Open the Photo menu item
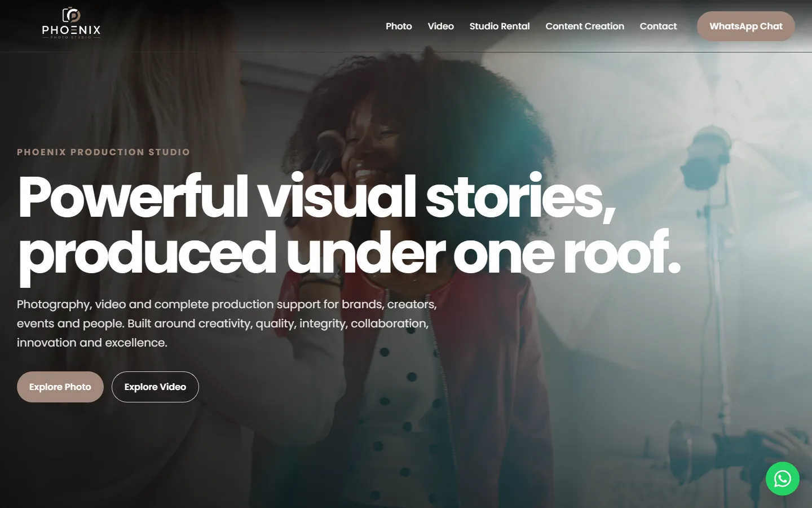812x508 pixels. point(399,26)
